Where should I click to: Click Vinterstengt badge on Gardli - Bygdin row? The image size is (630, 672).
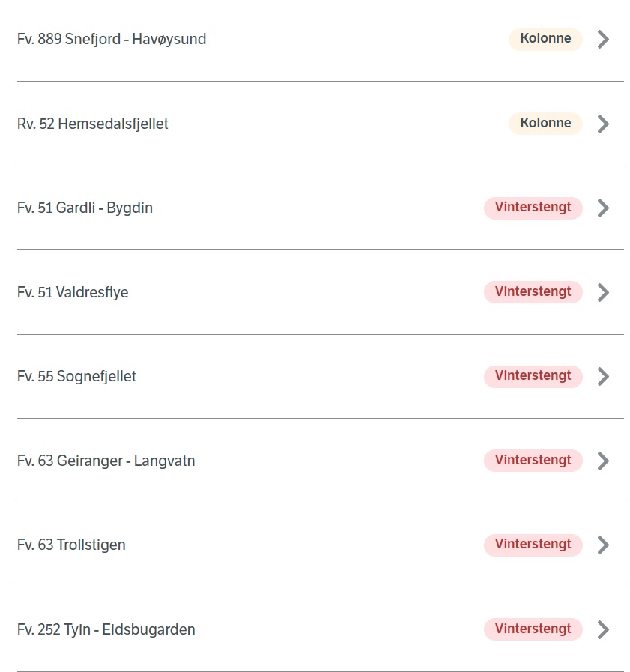click(533, 208)
